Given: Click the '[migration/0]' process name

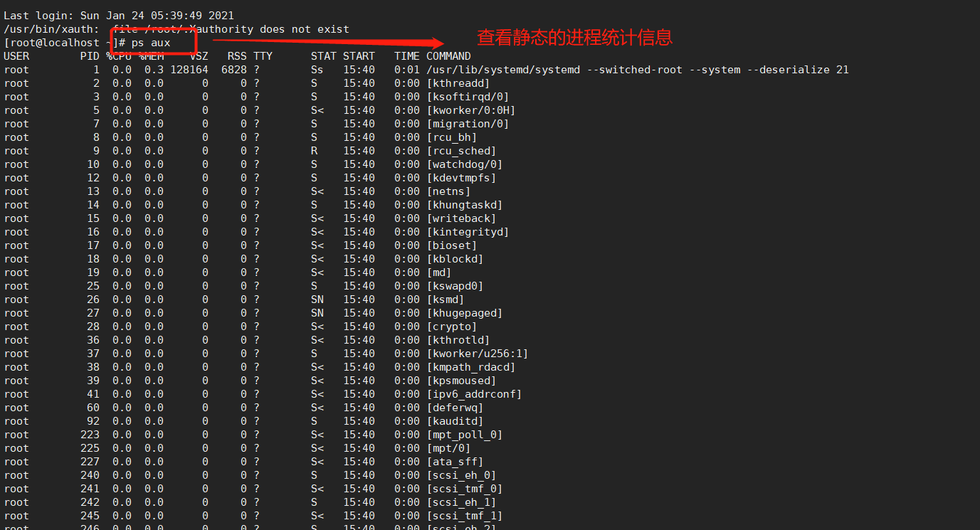Looking at the screenshot, I should pos(468,124).
